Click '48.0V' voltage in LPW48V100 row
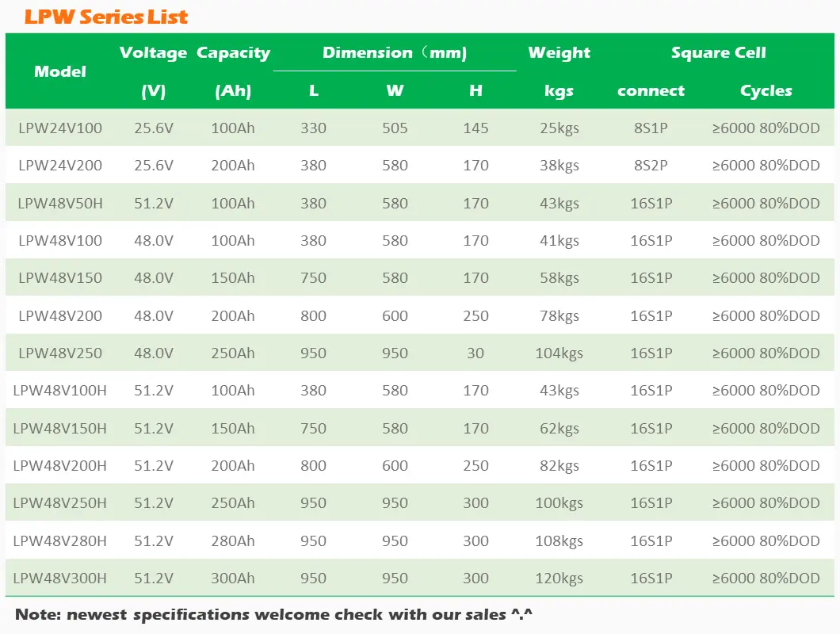 tap(153, 241)
